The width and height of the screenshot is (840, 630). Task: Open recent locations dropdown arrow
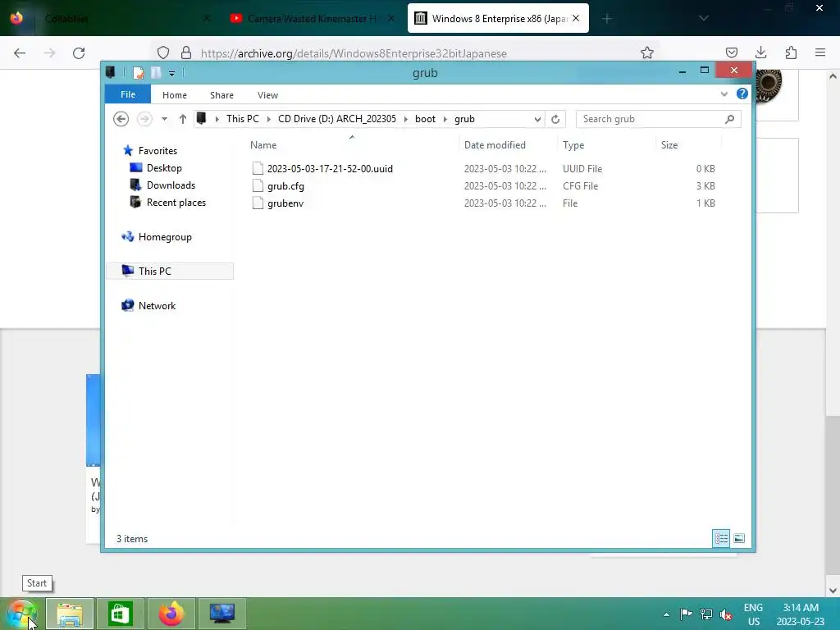[164, 119]
